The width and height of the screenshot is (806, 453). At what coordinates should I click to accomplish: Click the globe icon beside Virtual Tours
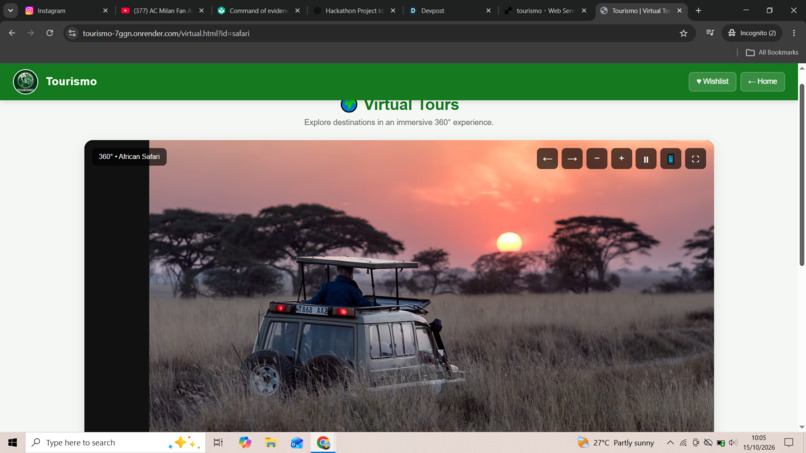point(349,105)
